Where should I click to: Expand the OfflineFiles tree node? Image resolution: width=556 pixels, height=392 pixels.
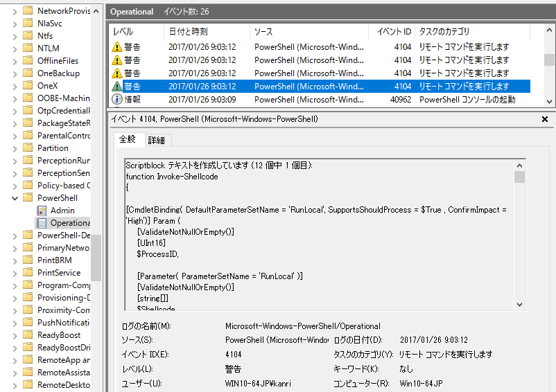[15, 61]
